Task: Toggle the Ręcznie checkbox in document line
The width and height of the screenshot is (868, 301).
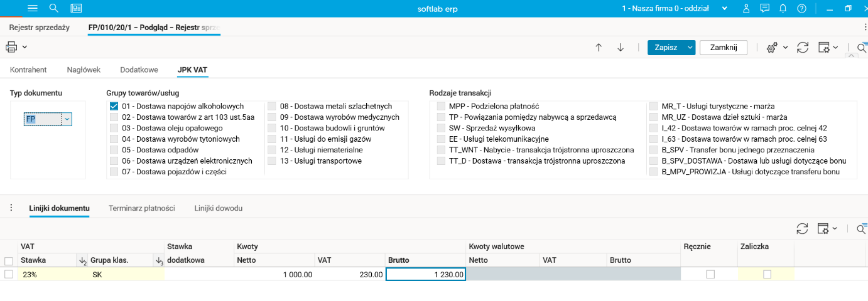Action: click(x=710, y=274)
